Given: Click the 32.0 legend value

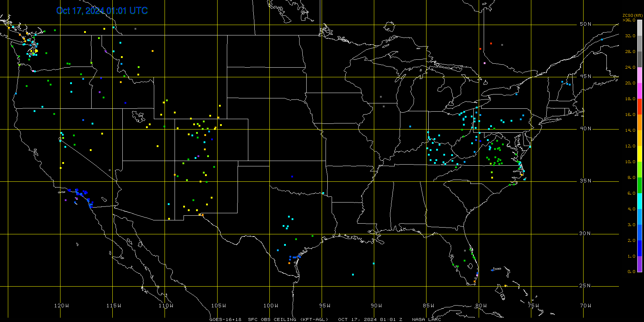Looking at the screenshot, I should tap(630, 36).
